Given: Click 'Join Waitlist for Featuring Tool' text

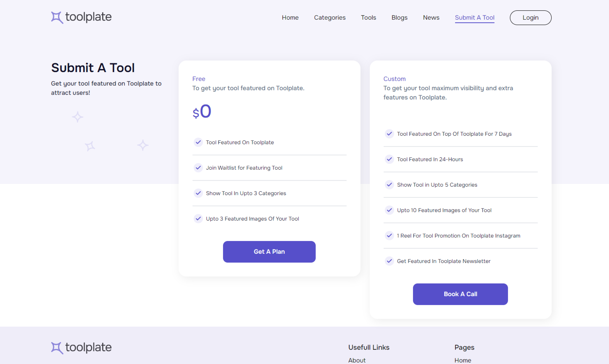Looking at the screenshot, I should tap(244, 168).
